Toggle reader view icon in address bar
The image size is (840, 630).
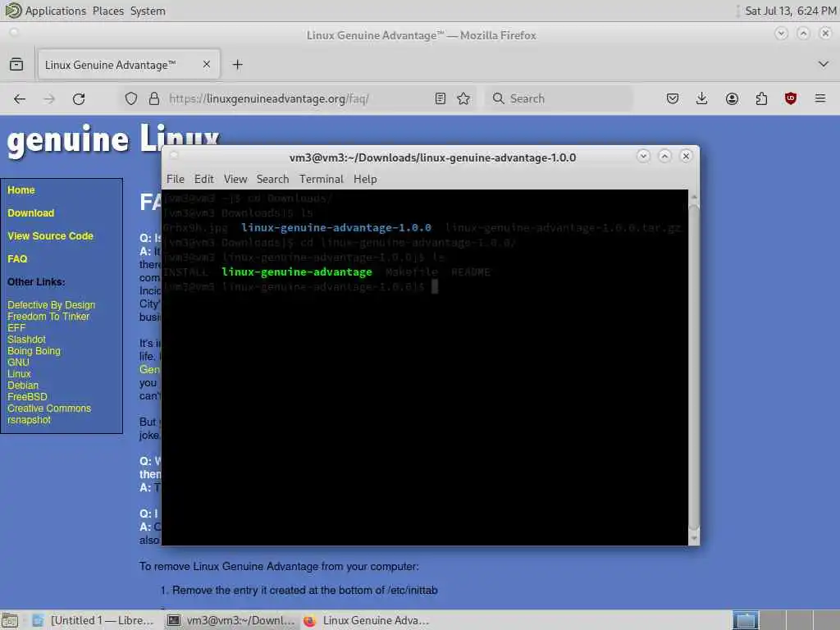441,98
